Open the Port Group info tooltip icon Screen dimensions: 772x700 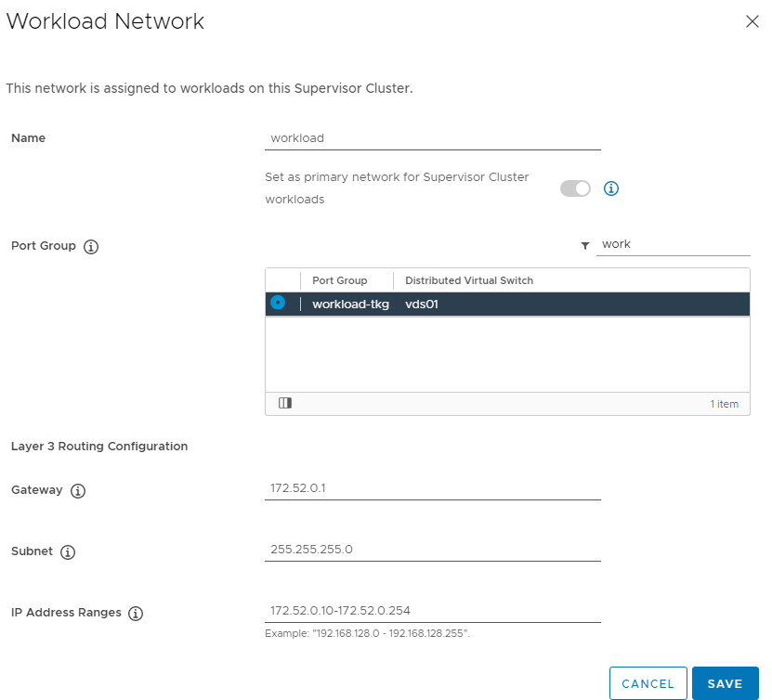(x=91, y=246)
